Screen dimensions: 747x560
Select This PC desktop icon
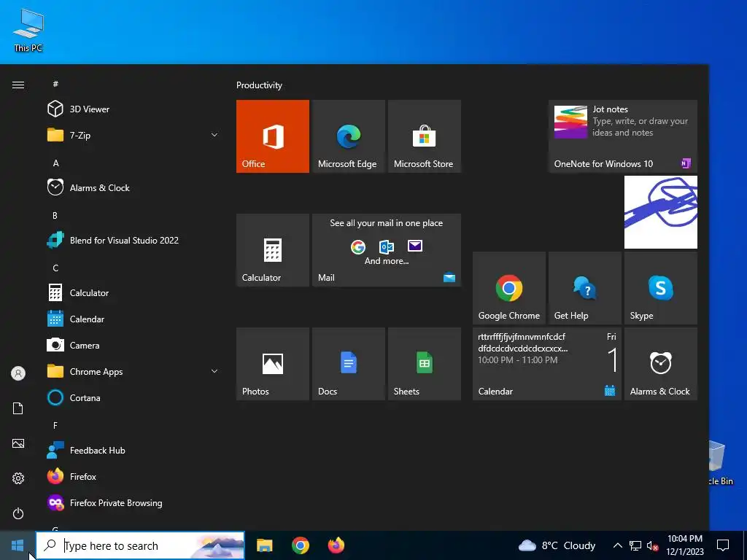point(28,30)
